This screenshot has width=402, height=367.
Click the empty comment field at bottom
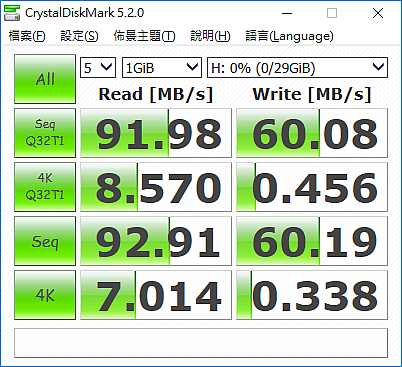coord(201,343)
